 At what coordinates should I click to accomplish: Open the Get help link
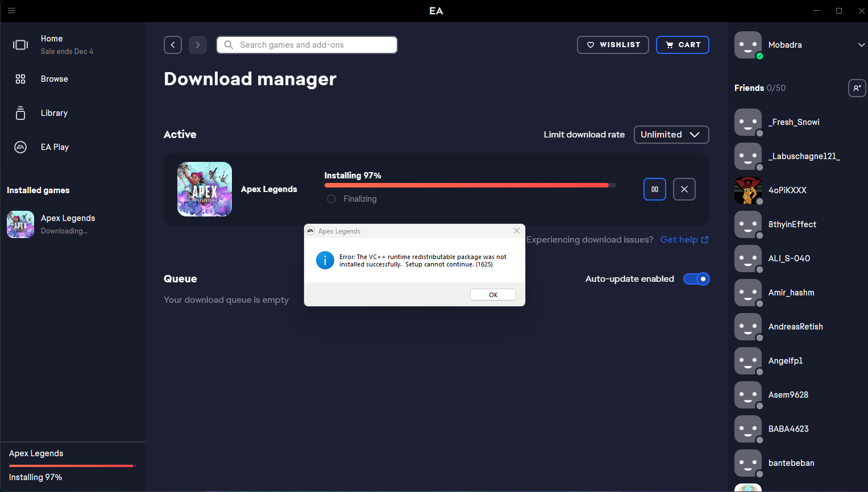[684, 240]
